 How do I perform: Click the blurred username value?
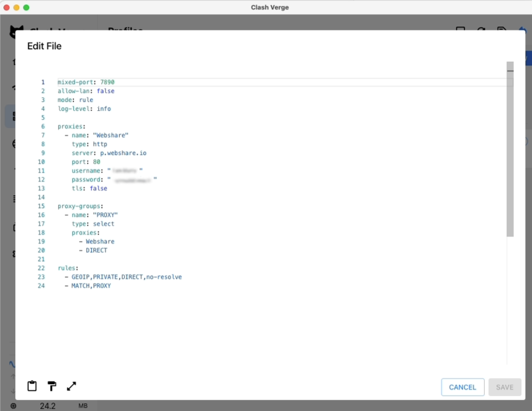[x=125, y=171]
